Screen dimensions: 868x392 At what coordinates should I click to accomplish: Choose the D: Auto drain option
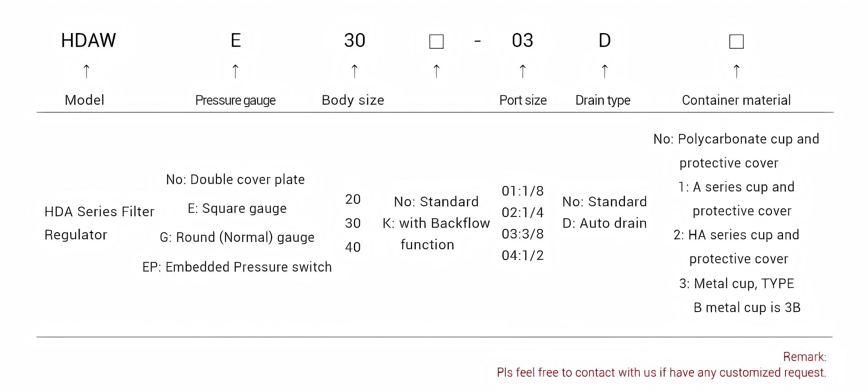[x=604, y=223]
